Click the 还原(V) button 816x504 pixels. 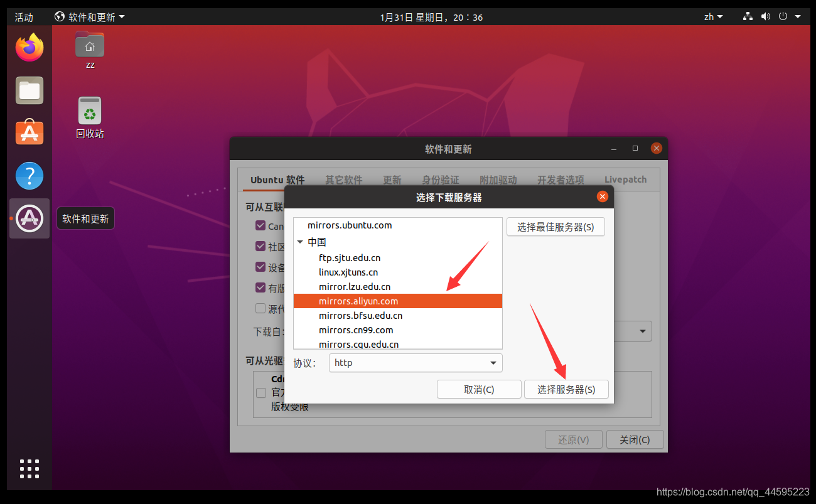(574, 439)
